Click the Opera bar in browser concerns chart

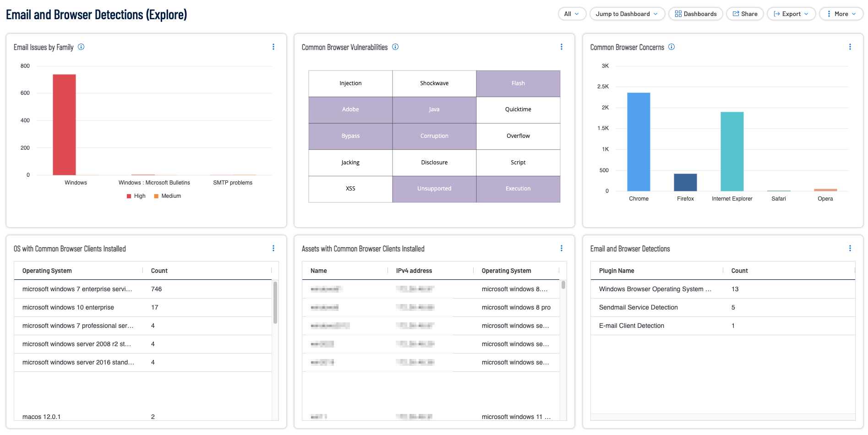825,190
